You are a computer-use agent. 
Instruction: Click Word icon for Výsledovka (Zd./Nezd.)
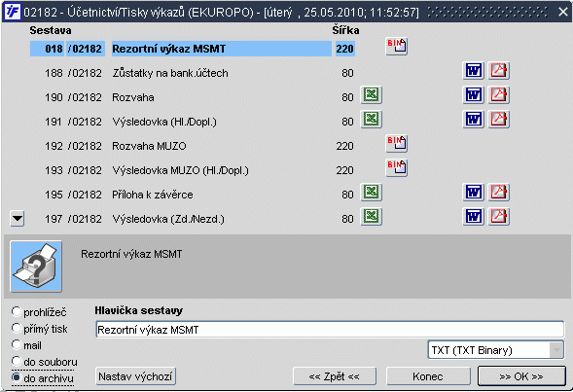[x=474, y=216]
